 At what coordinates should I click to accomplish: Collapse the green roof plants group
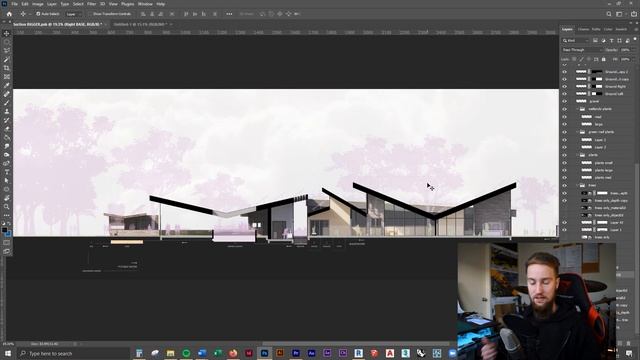pos(577,132)
